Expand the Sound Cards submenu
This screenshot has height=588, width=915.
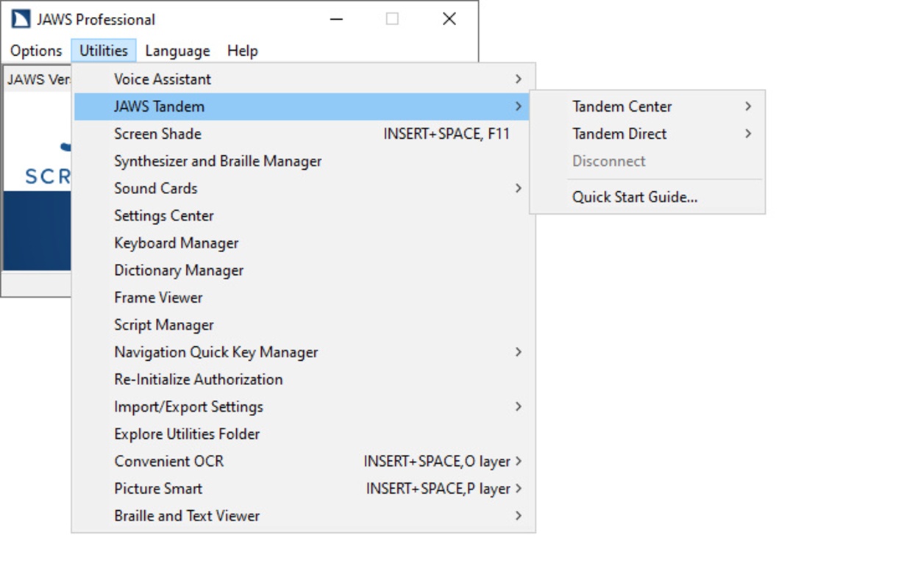click(156, 188)
